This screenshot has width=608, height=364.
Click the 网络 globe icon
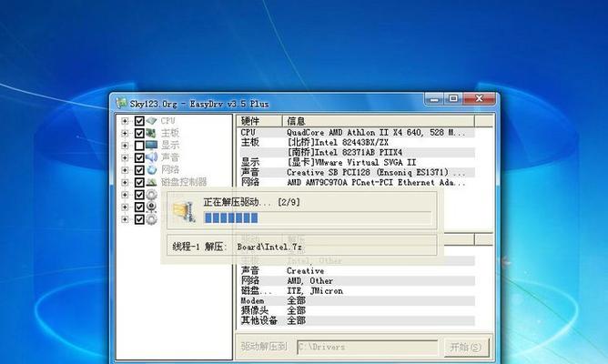coord(152,170)
